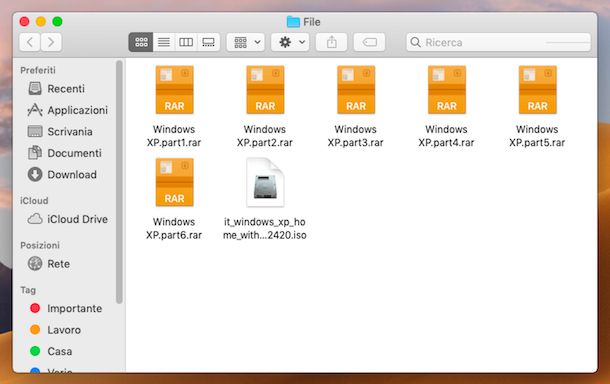The height and width of the screenshot is (384, 610).
Task: Select the orange Lavoro tag
Action: coord(56,330)
